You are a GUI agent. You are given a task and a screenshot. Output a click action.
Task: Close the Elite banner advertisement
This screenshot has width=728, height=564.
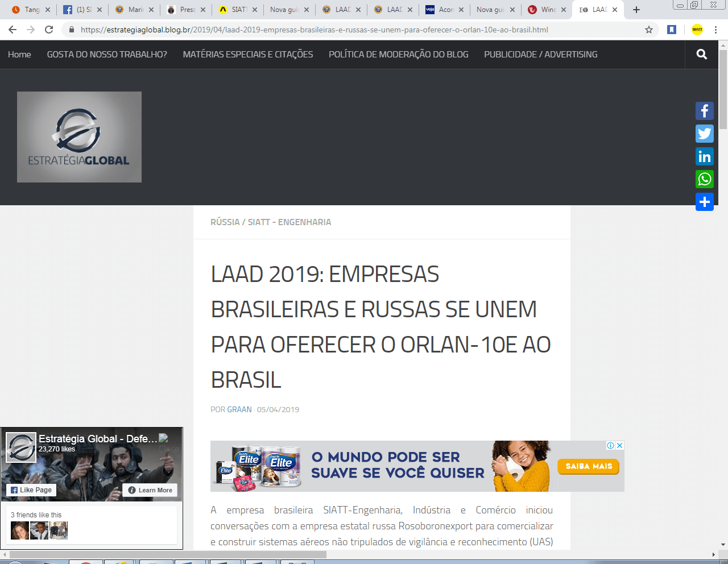620,445
